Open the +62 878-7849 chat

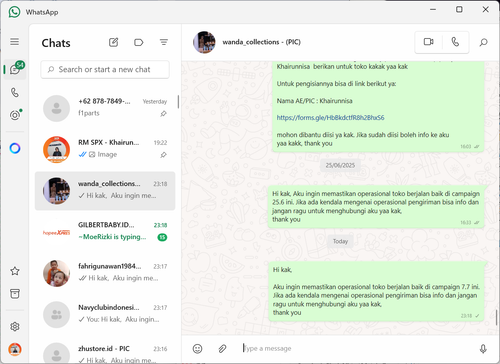[105, 108]
